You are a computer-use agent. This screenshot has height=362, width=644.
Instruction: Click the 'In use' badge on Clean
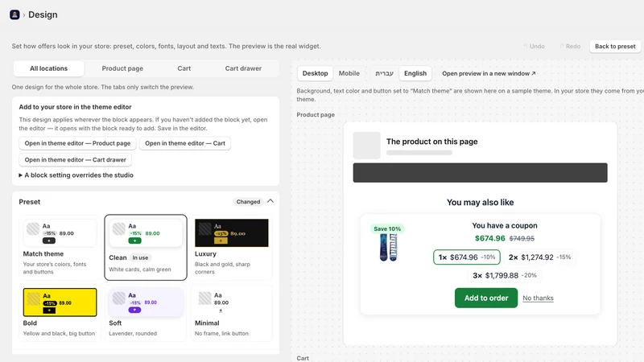[x=140, y=257]
